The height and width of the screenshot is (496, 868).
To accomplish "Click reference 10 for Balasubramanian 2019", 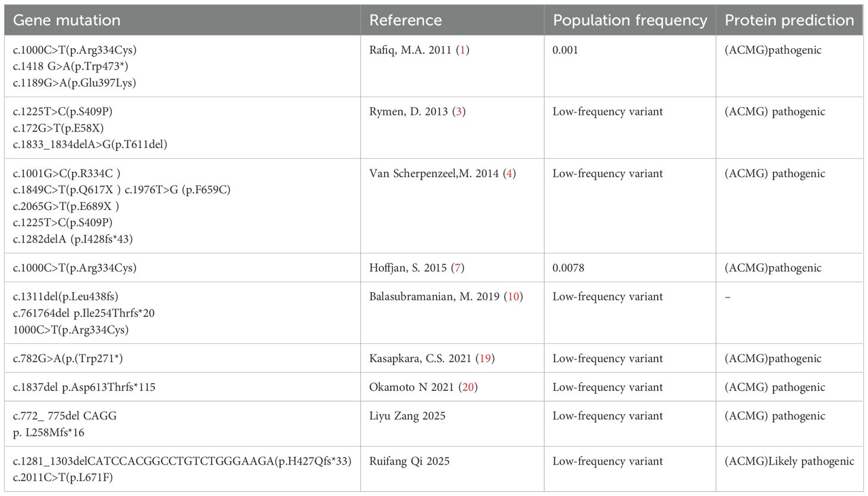I will (513, 296).
